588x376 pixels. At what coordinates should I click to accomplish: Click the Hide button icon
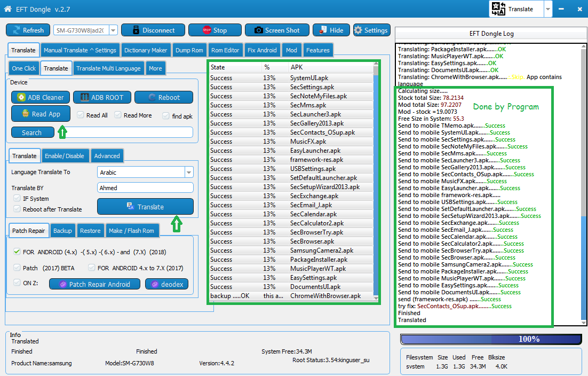pos(323,30)
